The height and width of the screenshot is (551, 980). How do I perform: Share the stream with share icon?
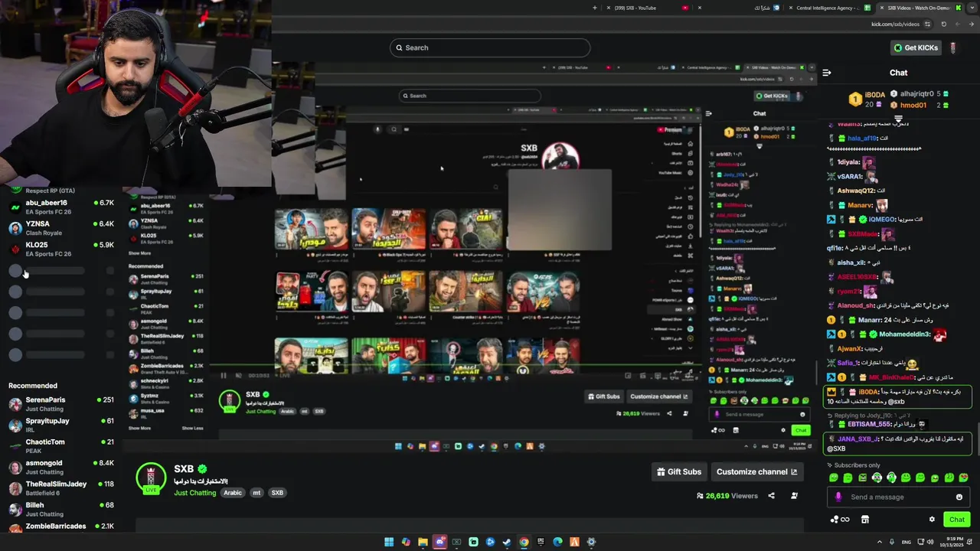pos(771,496)
